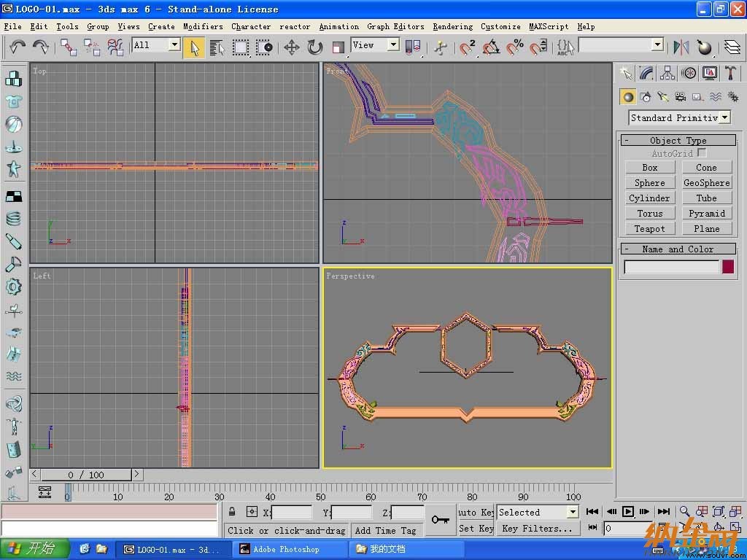
Task: Click the Key Filters button
Action: [x=537, y=529]
